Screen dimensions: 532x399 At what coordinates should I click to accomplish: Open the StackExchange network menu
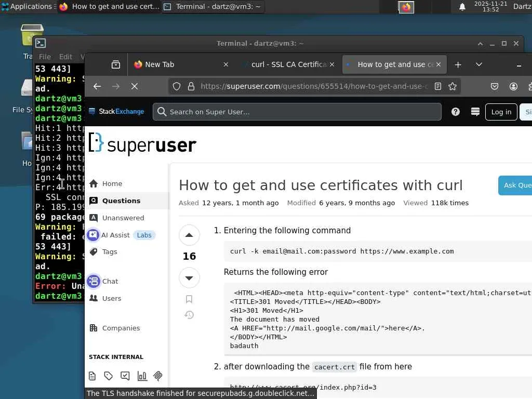click(x=116, y=111)
